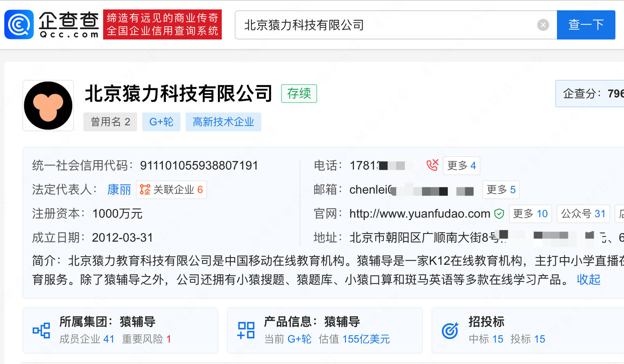624x364 pixels.
Task: Visit http://www.yuanfudao.com website link
Action: 420,214
